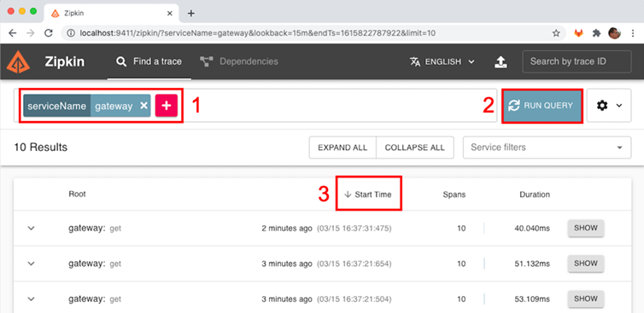The height and width of the screenshot is (313, 644).
Task: Click the magnifier icon in Find a trace
Action: click(x=120, y=61)
